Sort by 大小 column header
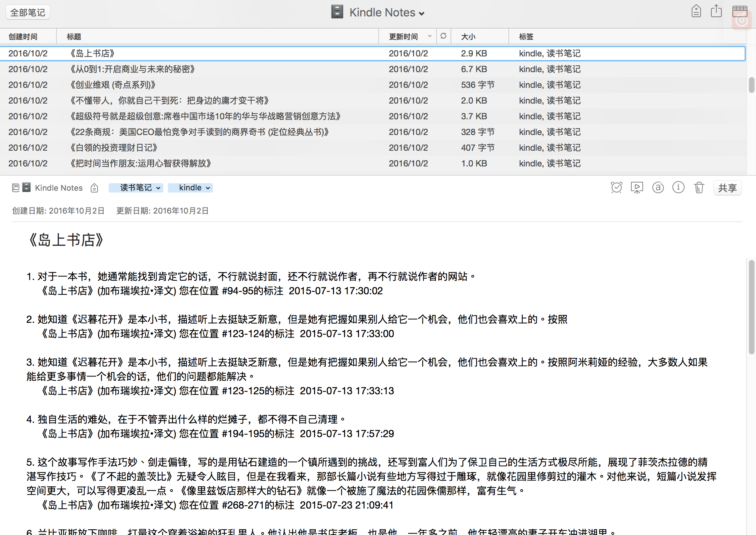 tap(468, 36)
